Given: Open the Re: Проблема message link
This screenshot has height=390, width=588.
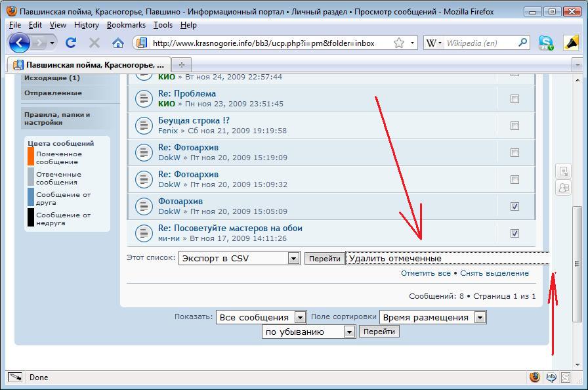Looking at the screenshot, I should click(186, 93).
